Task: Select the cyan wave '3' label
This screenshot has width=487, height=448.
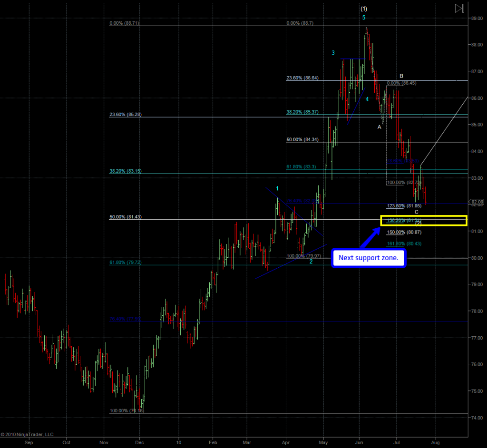Action: click(x=333, y=53)
